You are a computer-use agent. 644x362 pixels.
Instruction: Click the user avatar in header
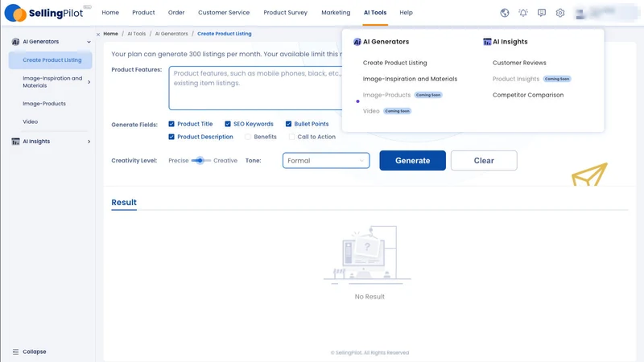[x=580, y=14]
